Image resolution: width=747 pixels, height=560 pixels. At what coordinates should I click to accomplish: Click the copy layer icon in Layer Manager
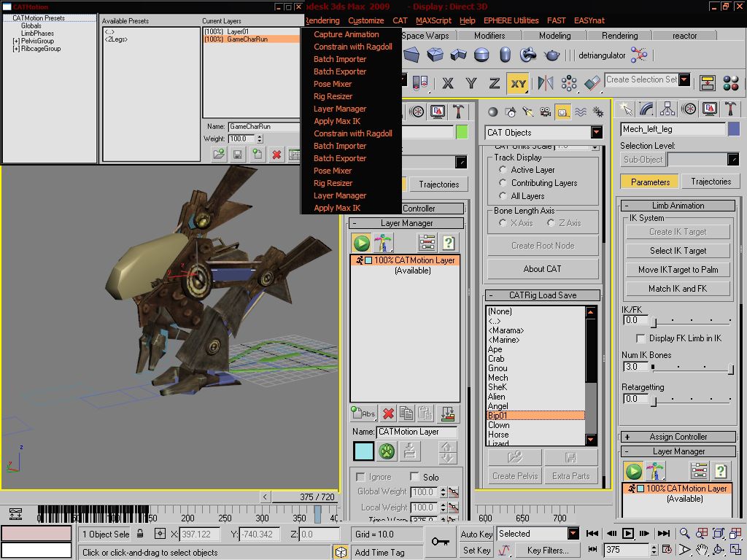(406, 413)
